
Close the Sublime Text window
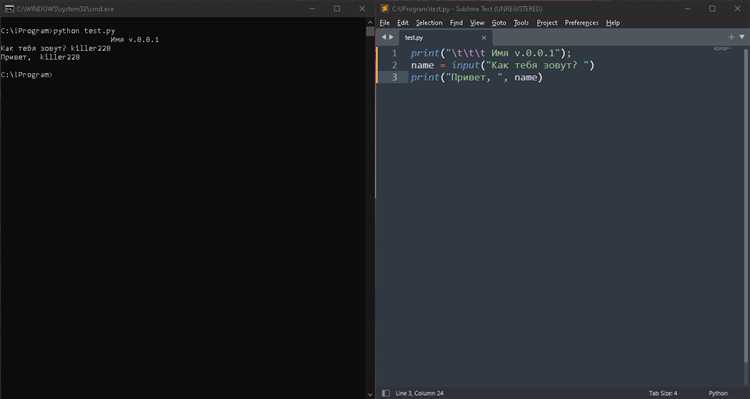(x=737, y=9)
